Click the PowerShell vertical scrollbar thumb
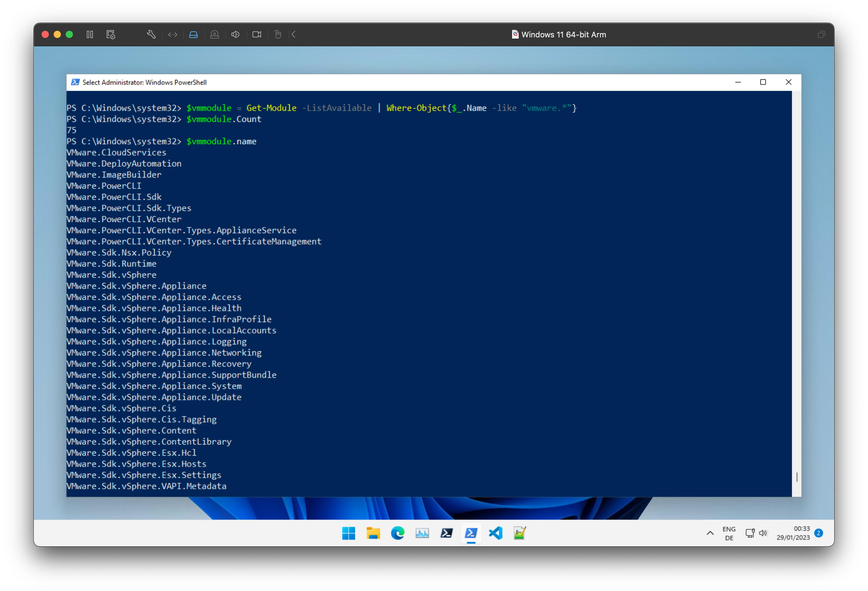Viewport: 868px width, 591px height. pyautogui.click(x=797, y=477)
